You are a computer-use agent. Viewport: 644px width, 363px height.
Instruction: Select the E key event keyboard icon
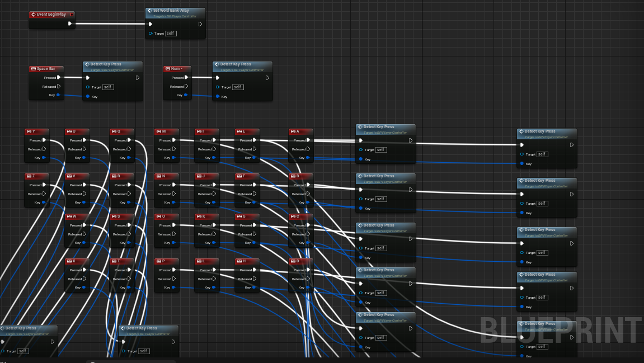click(239, 131)
